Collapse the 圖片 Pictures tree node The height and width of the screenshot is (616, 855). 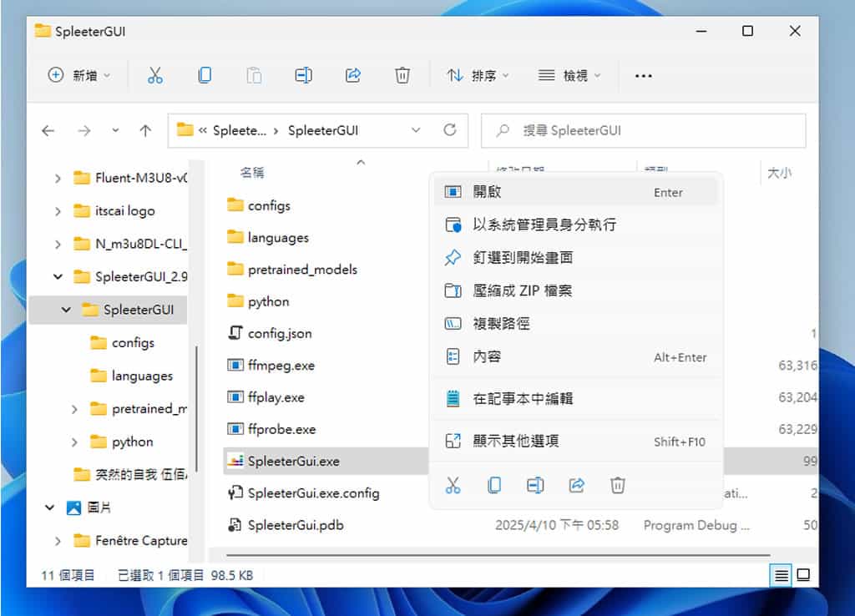click(49, 508)
